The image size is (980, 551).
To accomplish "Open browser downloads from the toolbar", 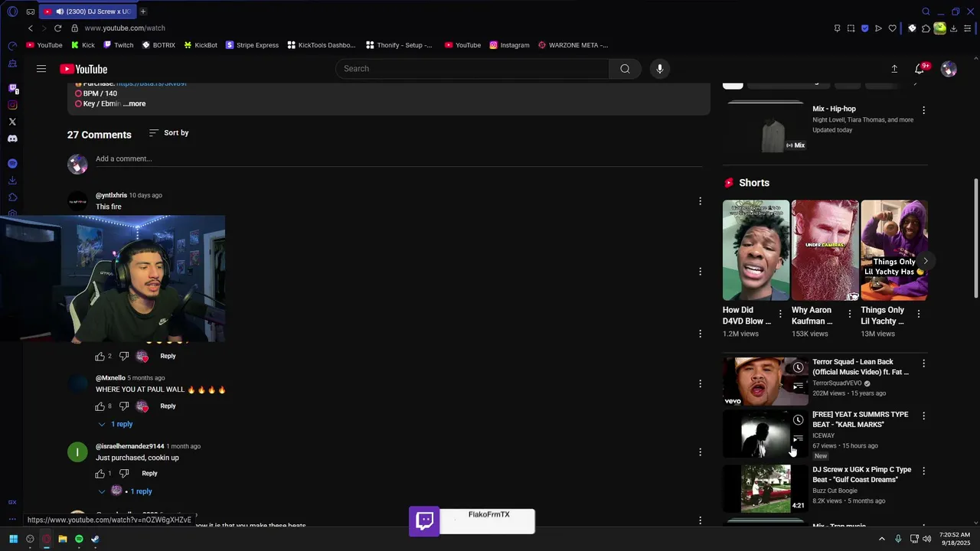I will tap(954, 28).
